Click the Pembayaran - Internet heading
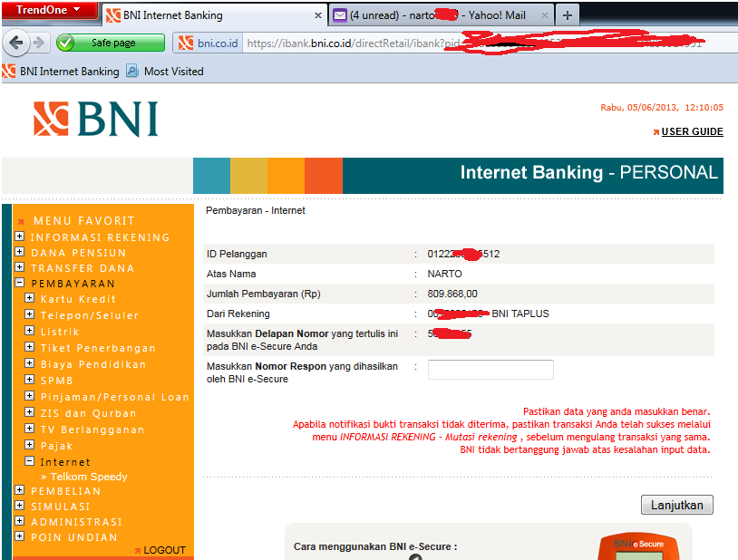738x560 pixels. coord(256,210)
